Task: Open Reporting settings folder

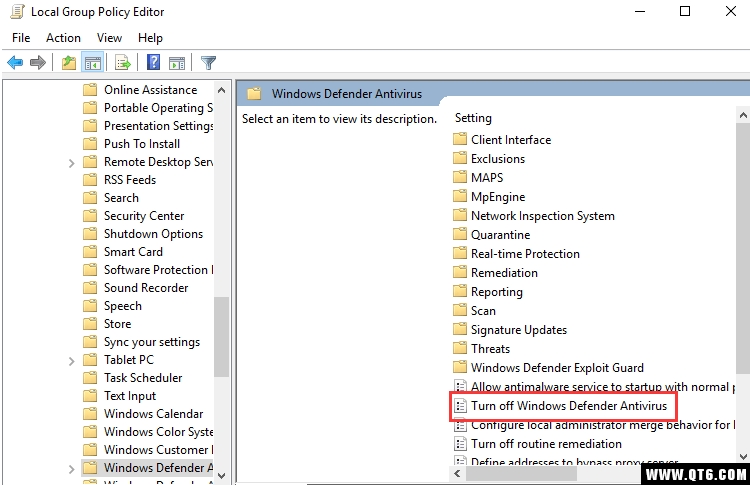Action: [x=488, y=292]
